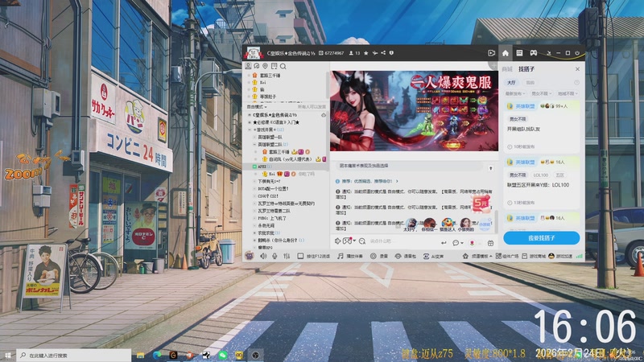Click the microphone icon in bottom bar

pos(275,256)
